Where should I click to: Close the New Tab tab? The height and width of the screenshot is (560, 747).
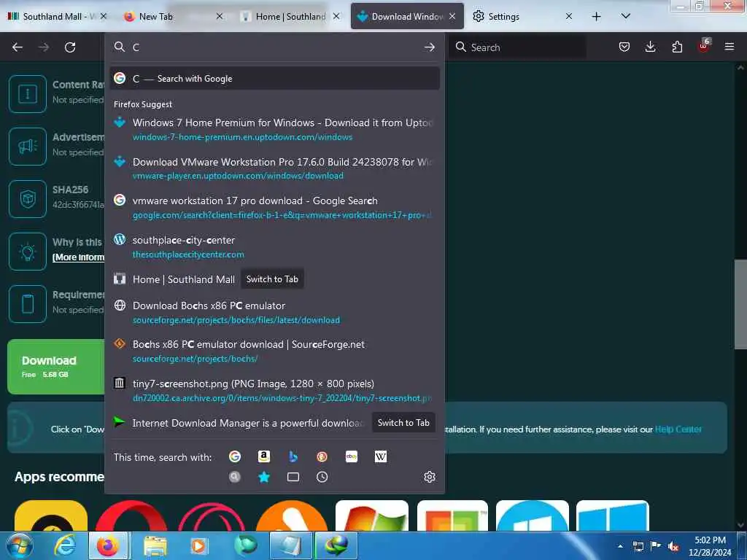219,16
